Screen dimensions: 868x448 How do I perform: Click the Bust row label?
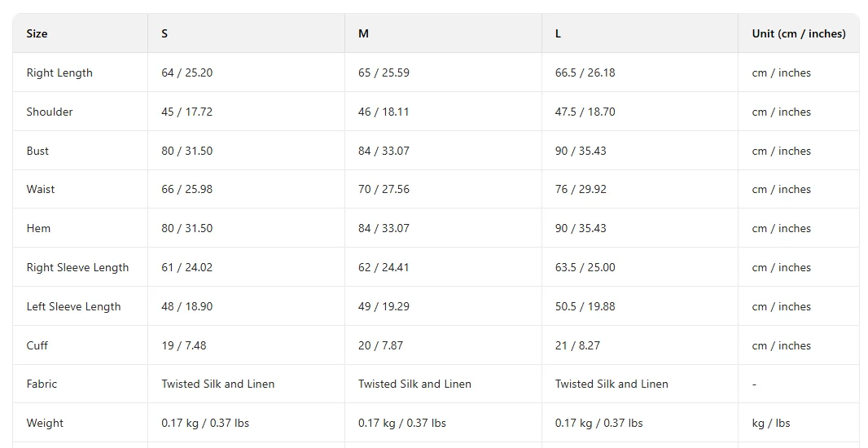(37, 151)
